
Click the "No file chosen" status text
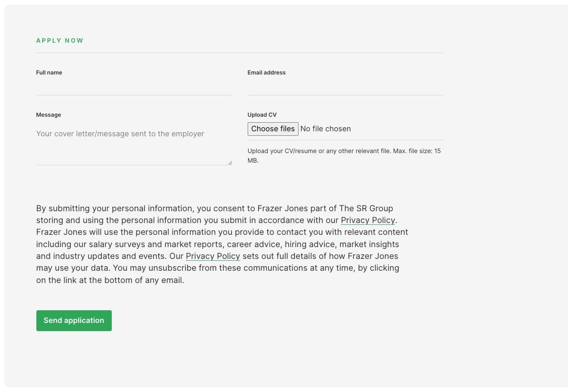click(325, 129)
